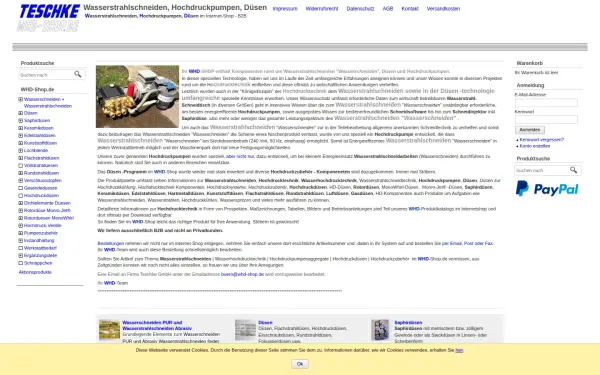Click the box icon beside Werkstattbedarf
This screenshot has width=600, height=375.
pyautogui.click(x=21, y=248)
